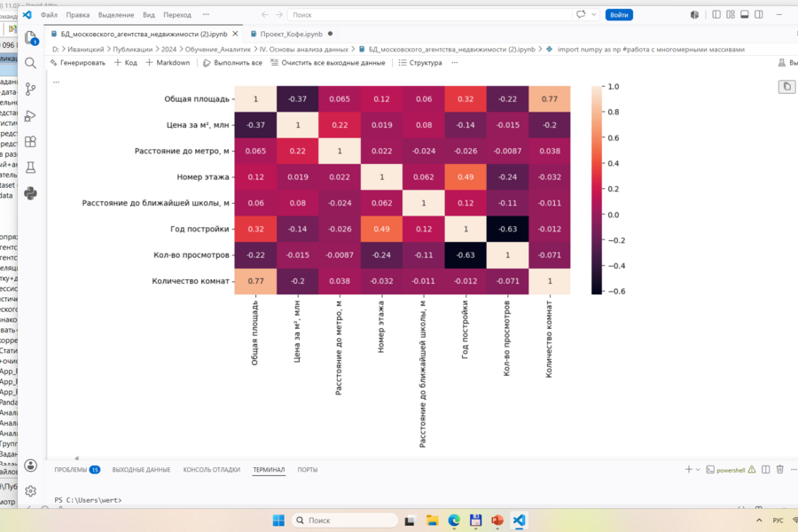Split the terminal pane
The image size is (798, 532).
[765, 469]
